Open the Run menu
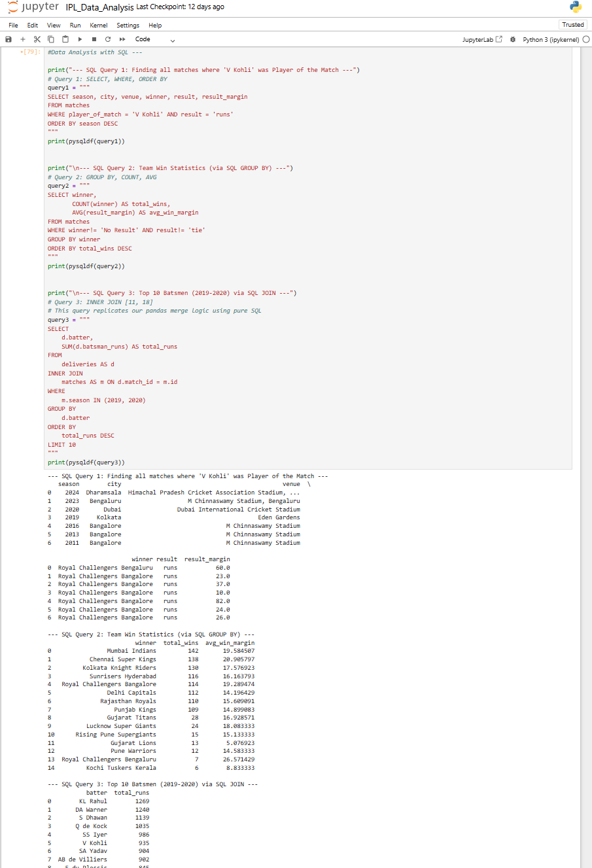592x868 pixels. click(x=75, y=25)
